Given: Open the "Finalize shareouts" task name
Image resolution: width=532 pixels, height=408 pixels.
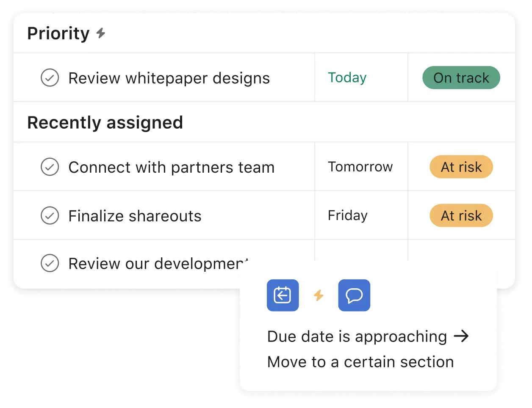Looking at the screenshot, I should (135, 216).
